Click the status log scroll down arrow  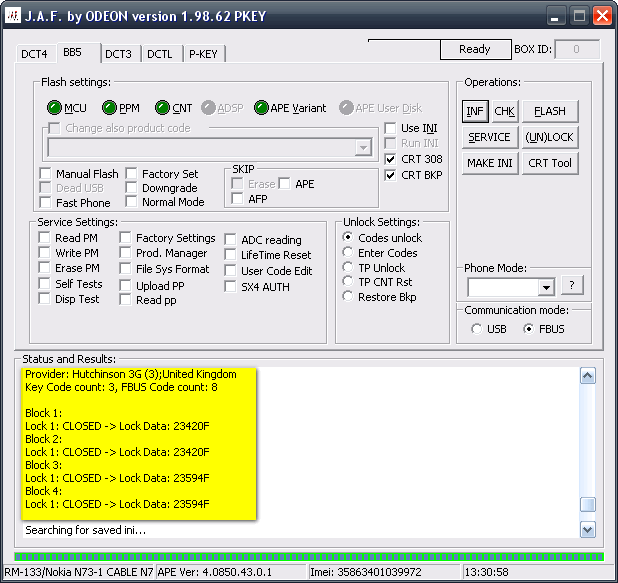587,529
